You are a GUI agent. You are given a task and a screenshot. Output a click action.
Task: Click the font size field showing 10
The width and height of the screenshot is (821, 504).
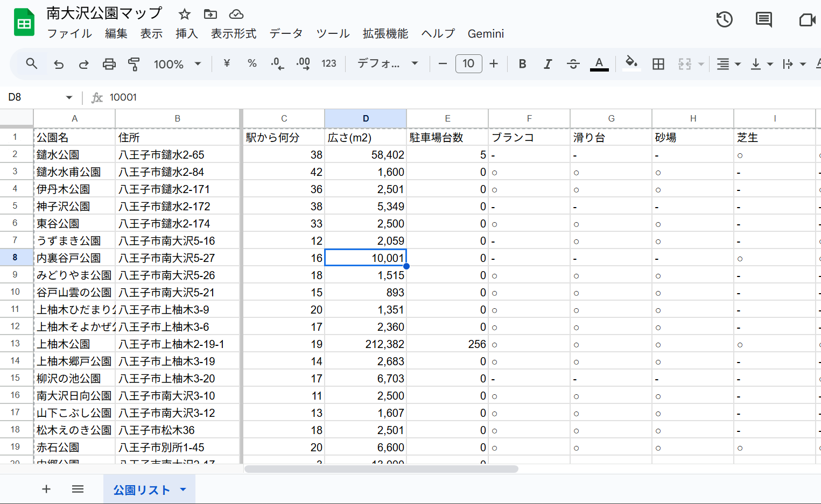(468, 63)
